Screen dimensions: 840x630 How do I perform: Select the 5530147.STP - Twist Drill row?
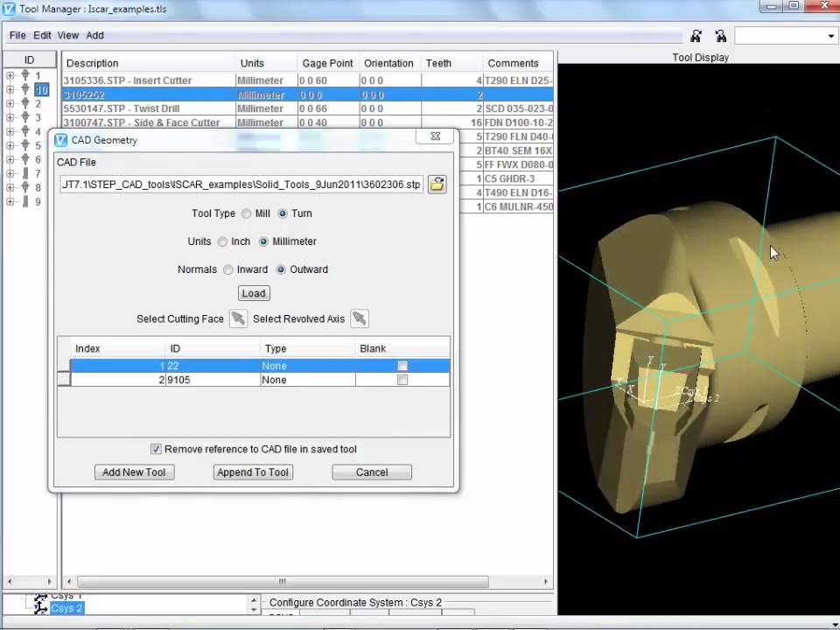307,108
